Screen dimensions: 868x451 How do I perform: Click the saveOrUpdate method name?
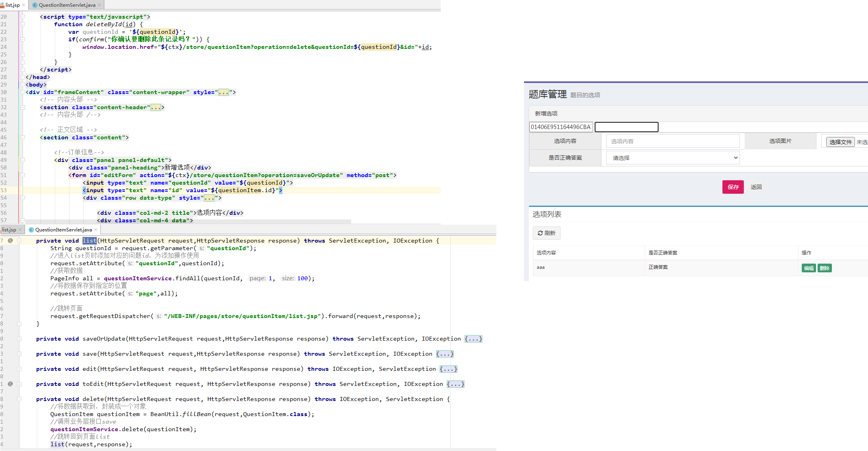[x=104, y=339]
